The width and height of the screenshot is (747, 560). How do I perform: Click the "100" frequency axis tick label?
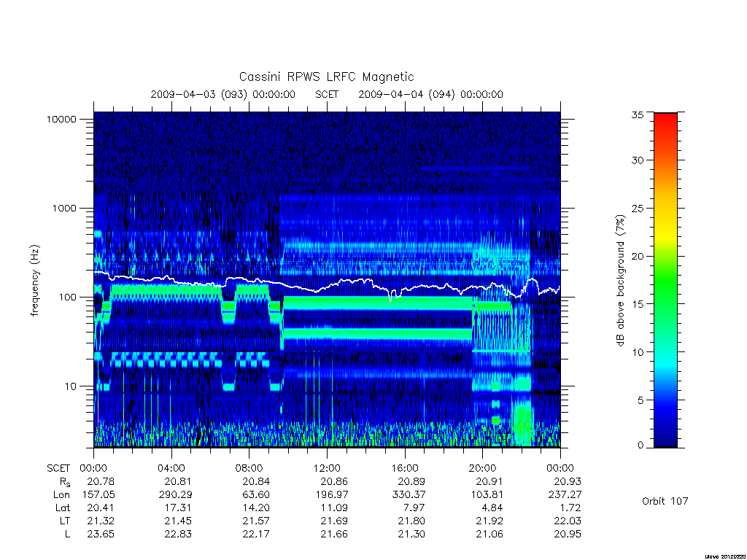click(x=67, y=297)
